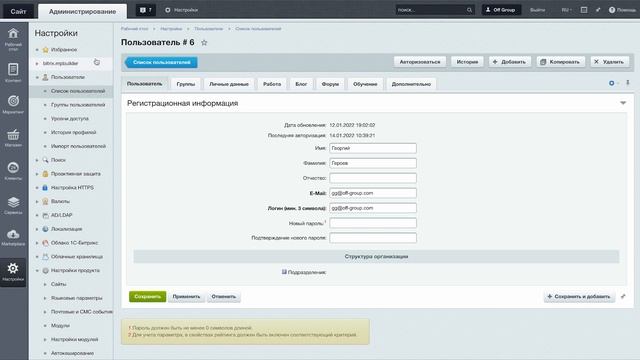Click the Авторизоваться button

[x=420, y=62]
